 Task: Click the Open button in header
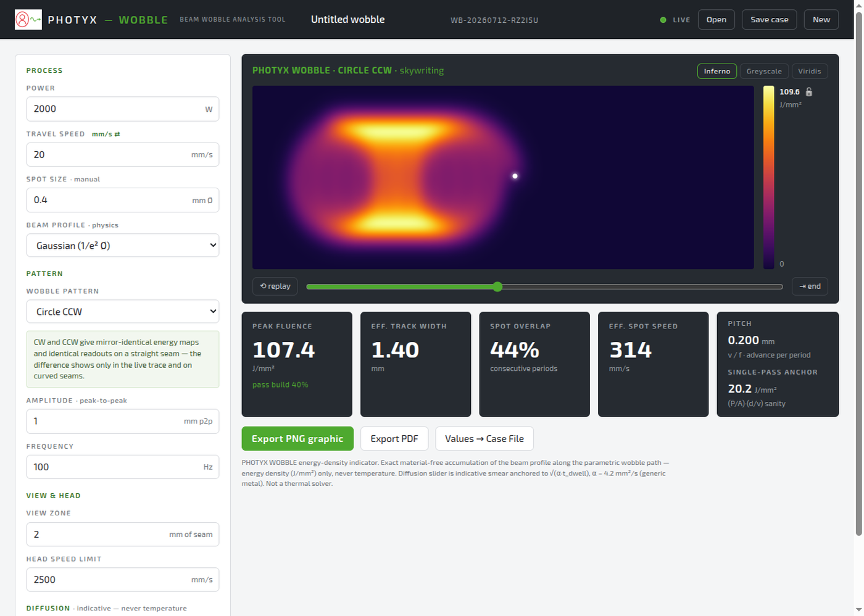point(716,20)
